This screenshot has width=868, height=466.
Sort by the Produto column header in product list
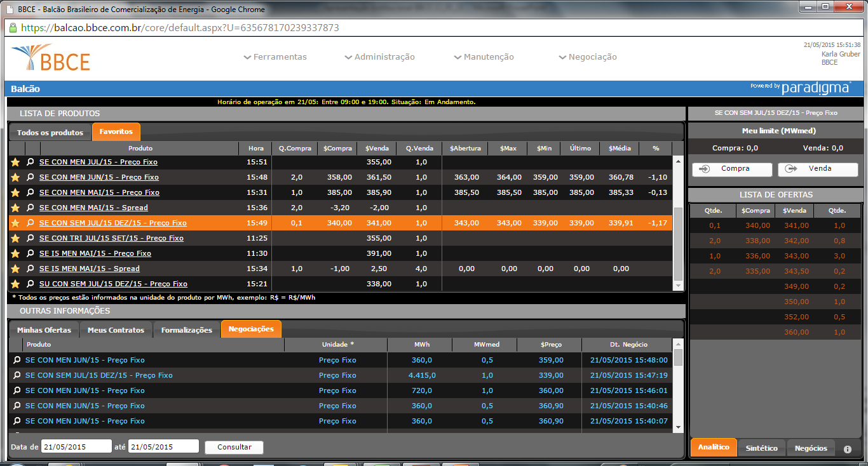coord(140,148)
